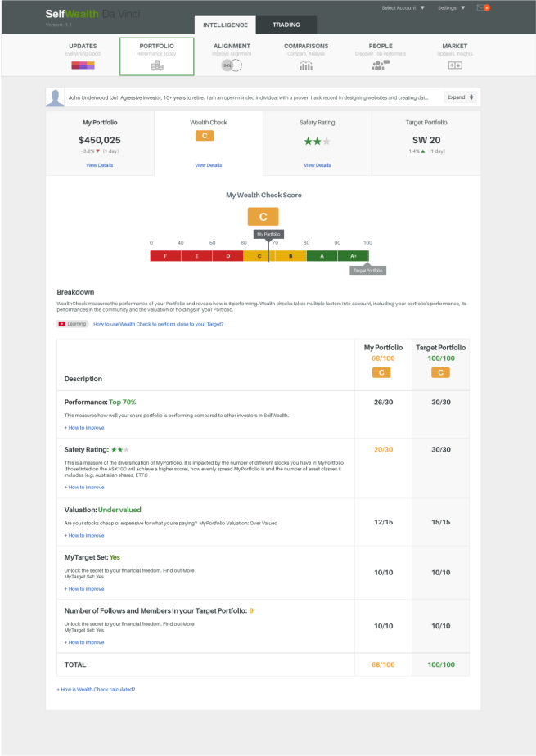Click the user profile avatar
536x756 pixels.
point(56,97)
